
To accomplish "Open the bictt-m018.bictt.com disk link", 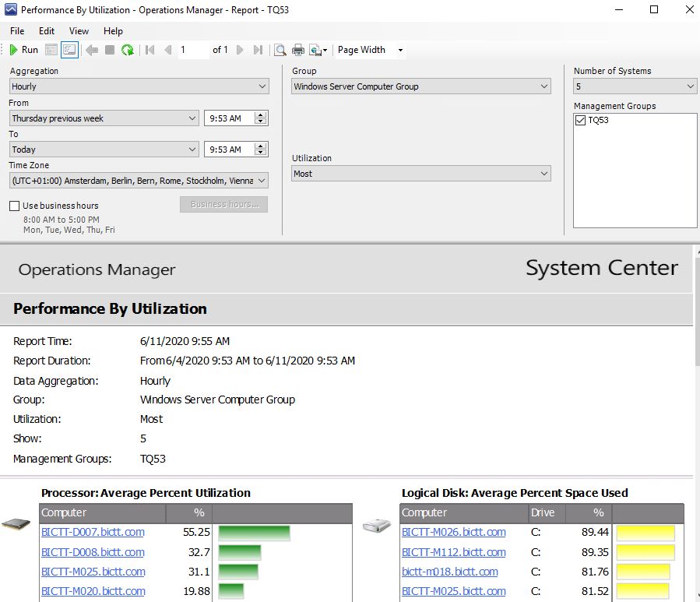I will 449,572.
